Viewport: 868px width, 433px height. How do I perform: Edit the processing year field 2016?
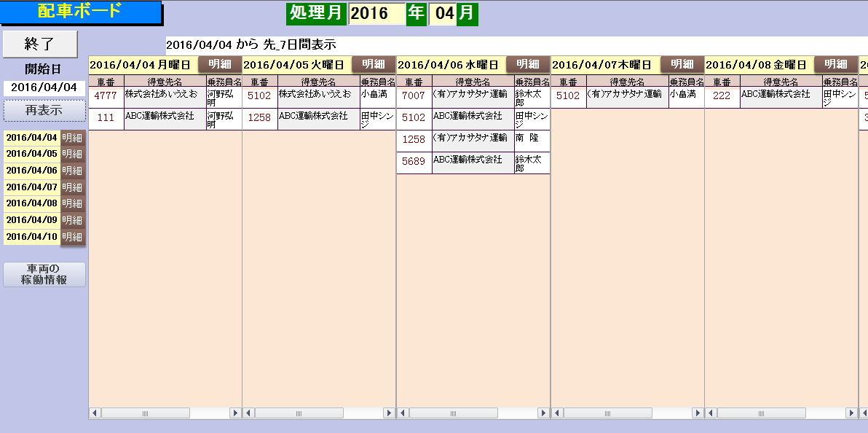click(x=376, y=14)
